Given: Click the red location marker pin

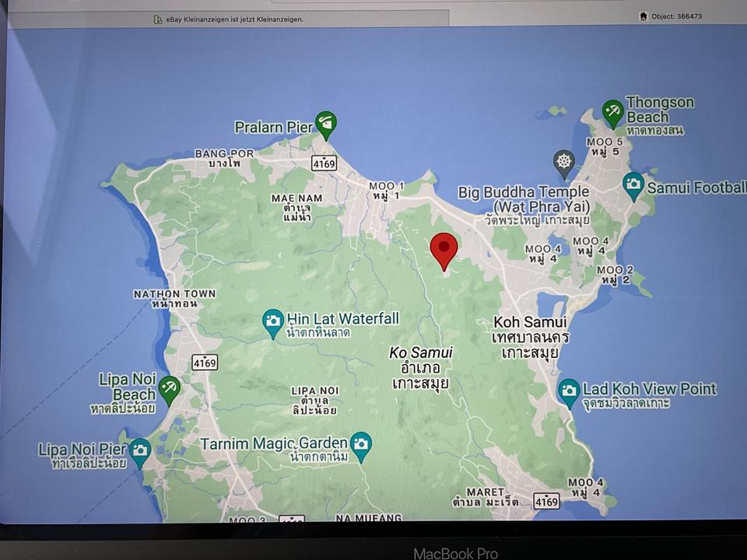Looking at the screenshot, I should pos(444,247).
